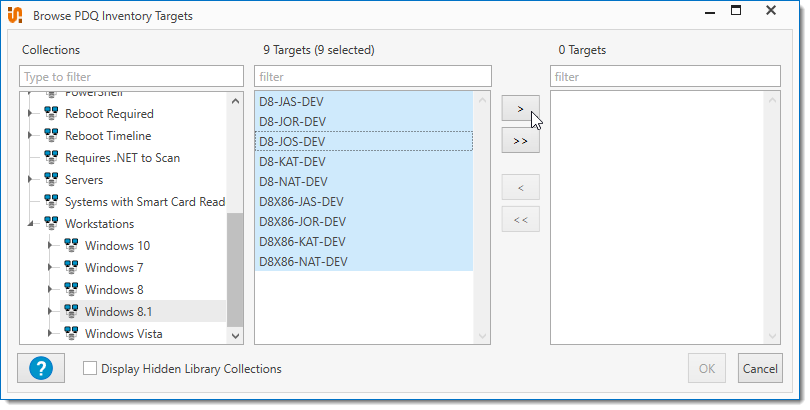Select the D8-KAT-DEV target
Viewport: 810px width, 410px height.
pyautogui.click(x=292, y=162)
